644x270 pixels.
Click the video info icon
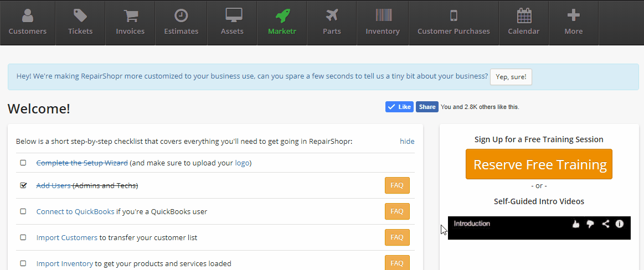619,224
